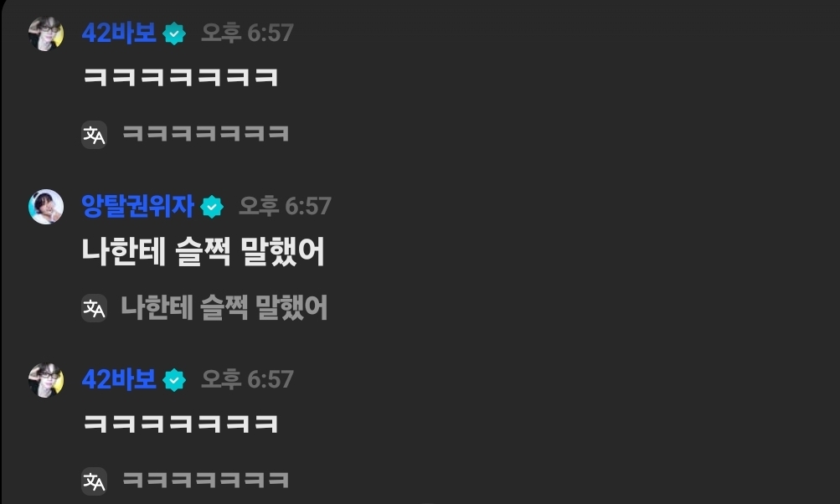Open avatar of last 42바보 message

point(46,380)
